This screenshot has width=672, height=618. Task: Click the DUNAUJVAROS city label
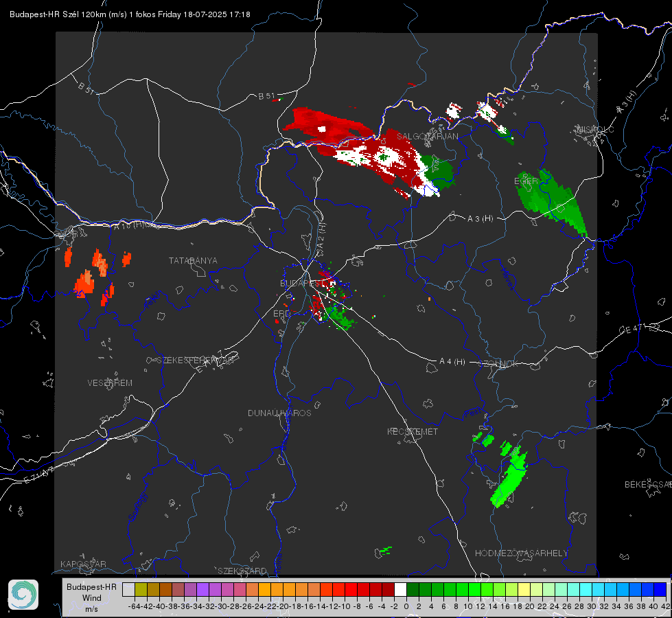[279, 413]
